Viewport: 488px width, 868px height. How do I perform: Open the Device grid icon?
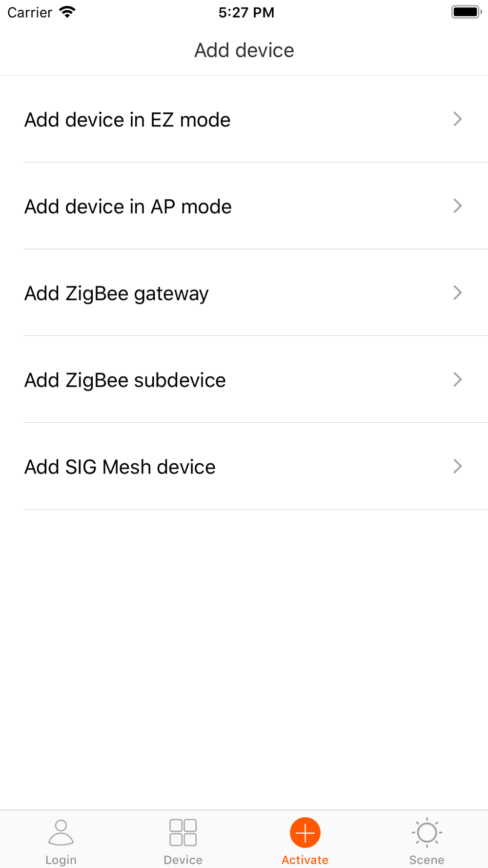coord(183,832)
